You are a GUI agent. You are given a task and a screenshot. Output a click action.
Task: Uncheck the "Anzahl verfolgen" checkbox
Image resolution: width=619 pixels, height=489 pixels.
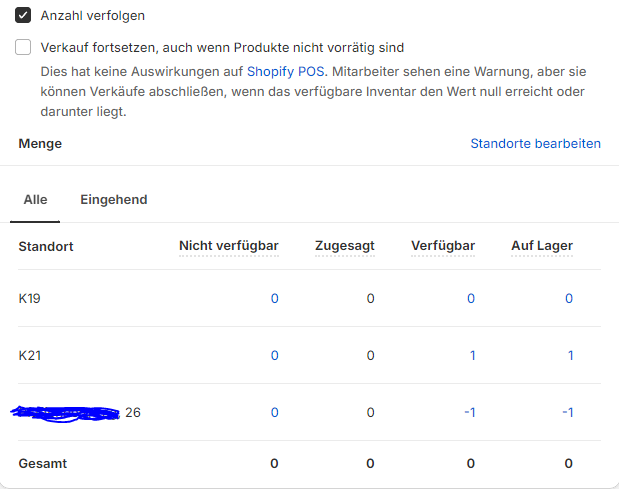click(24, 16)
